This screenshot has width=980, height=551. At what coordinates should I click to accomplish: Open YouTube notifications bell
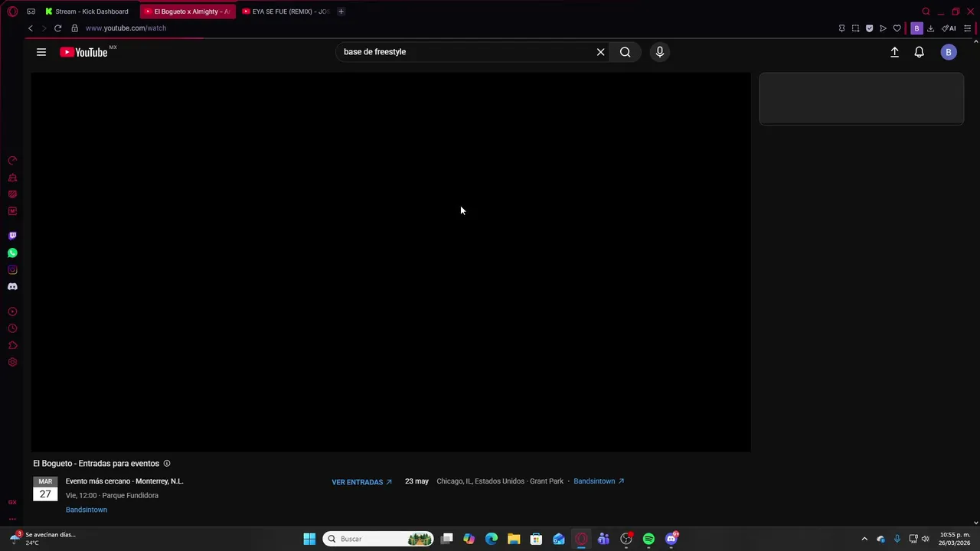[919, 52]
